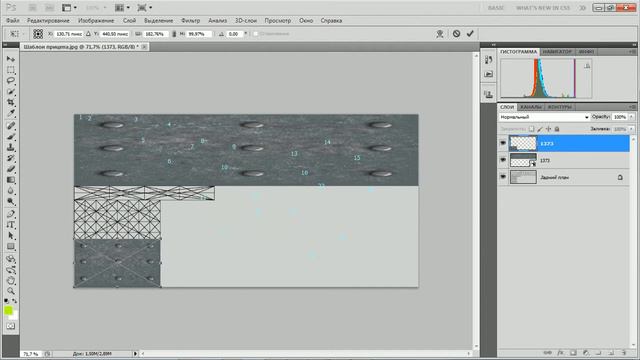Toggle lock image pixels

540,129
